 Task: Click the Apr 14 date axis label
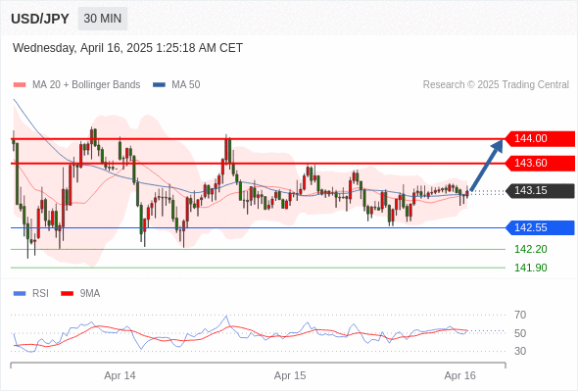120,375
